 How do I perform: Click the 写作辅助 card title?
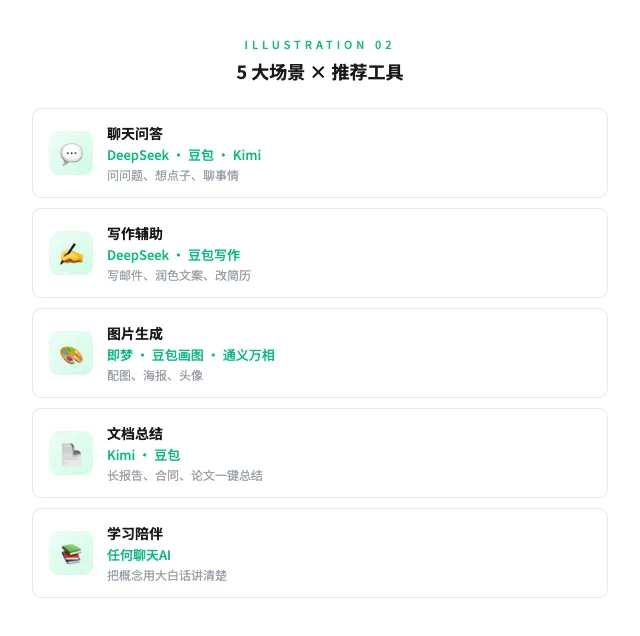point(135,234)
